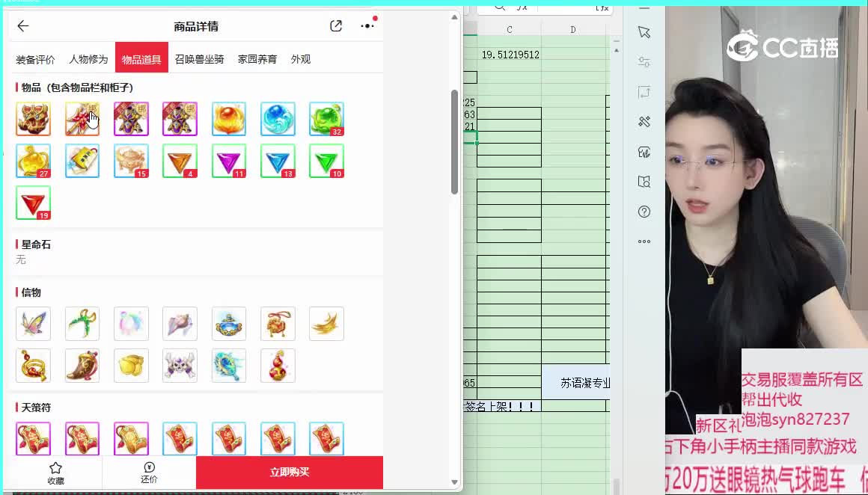The width and height of the screenshot is (868, 495).
Task: Click the skull item under 信物
Action: click(x=180, y=366)
